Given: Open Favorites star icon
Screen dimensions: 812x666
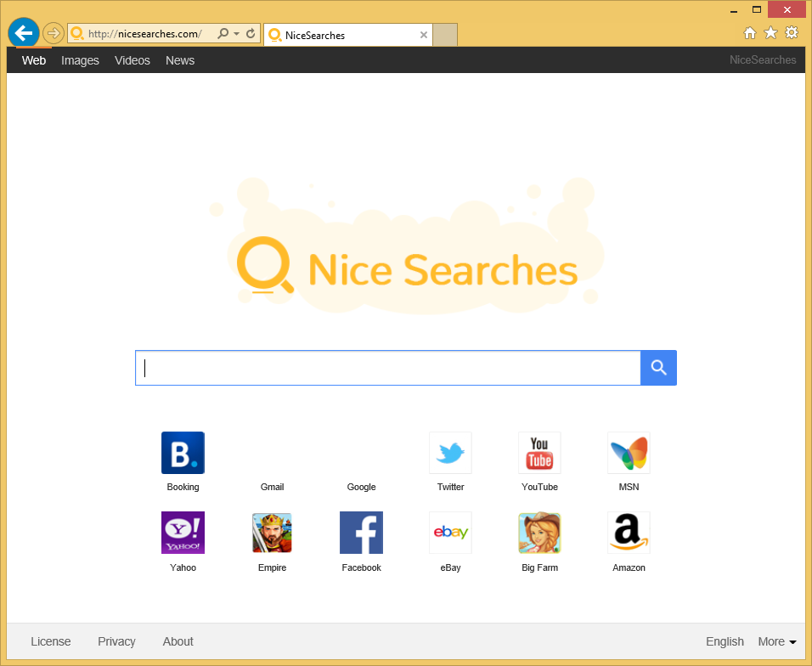Looking at the screenshot, I should click(x=770, y=33).
